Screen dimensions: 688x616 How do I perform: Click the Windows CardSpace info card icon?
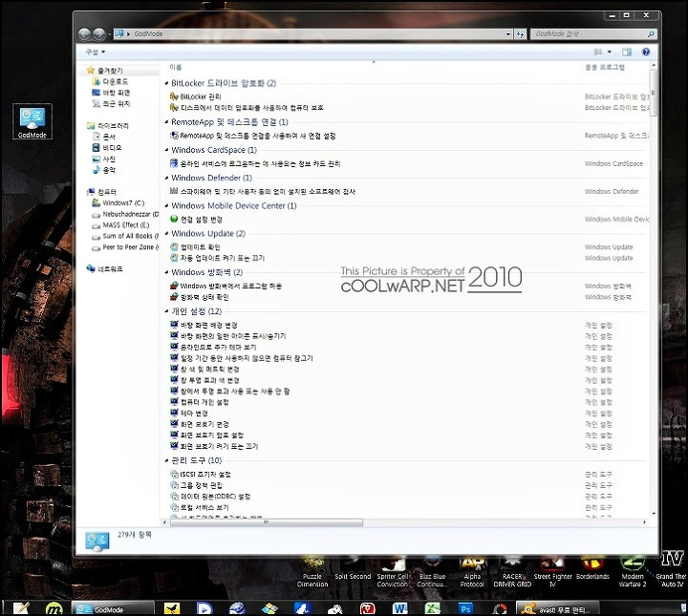174,163
